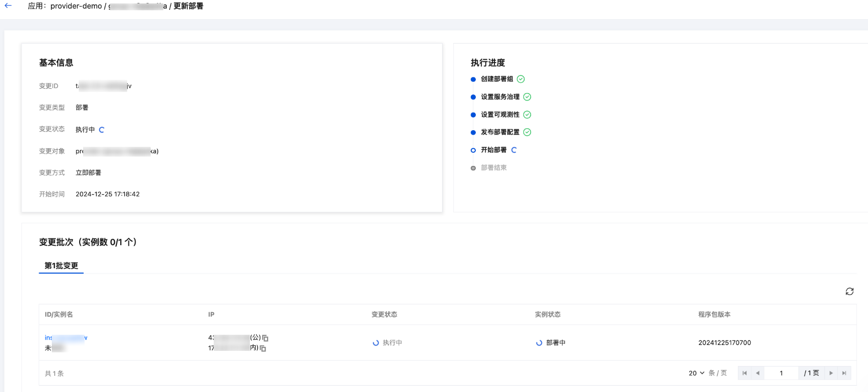Click the 部署结束 progress step
868x392 pixels.
pyautogui.click(x=493, y=168)
